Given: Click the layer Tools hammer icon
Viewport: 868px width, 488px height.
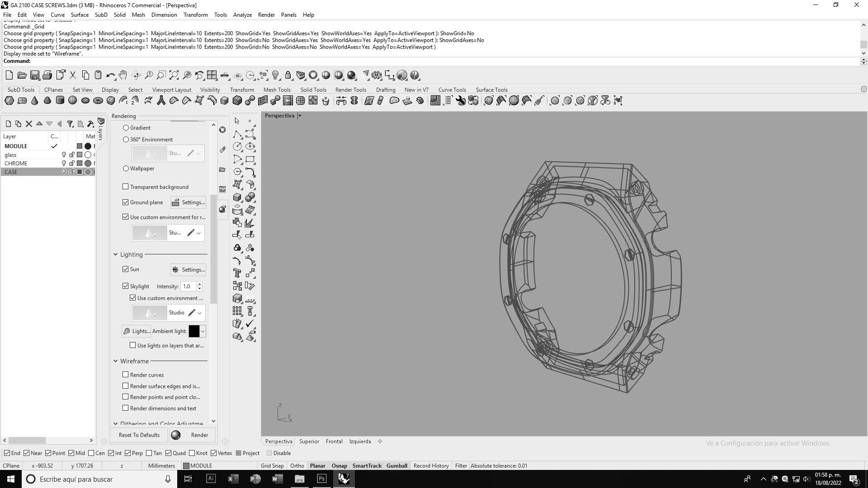Looking at the screenshot, I should [90, 124].
